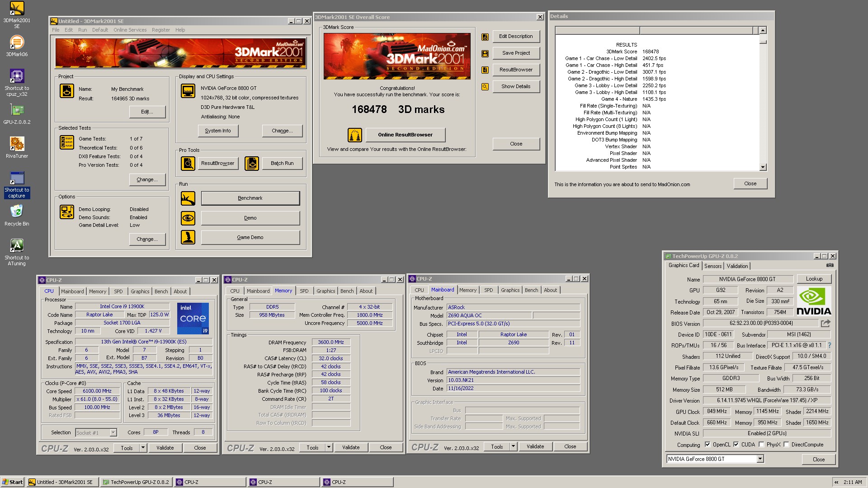Switch to SPD tab in CPU-Z Memory window

pyautogui.click(x=304, y=291)
